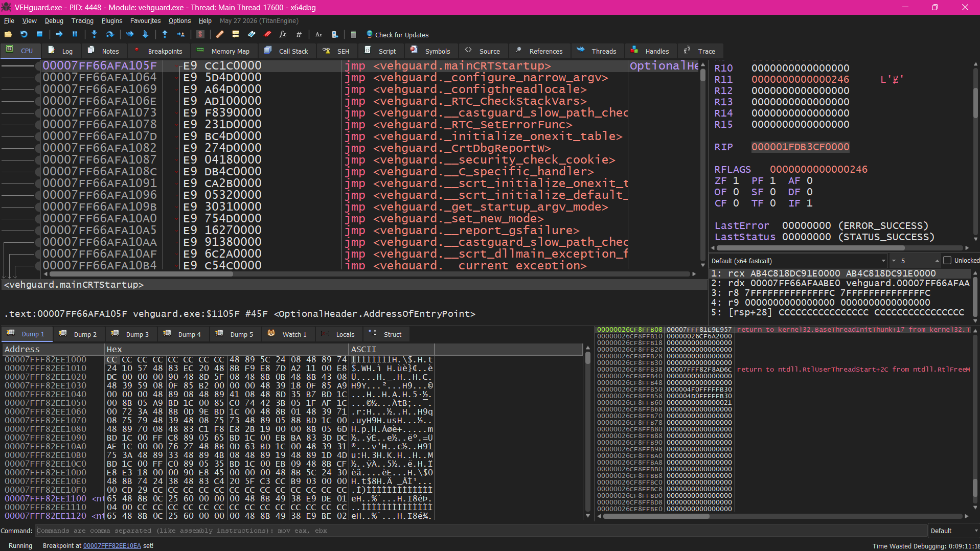
Task: Open the Debug menu
Action: [54, 21]
